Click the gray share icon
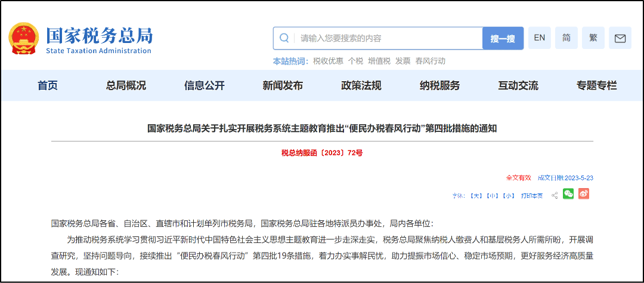 point(554,196)
